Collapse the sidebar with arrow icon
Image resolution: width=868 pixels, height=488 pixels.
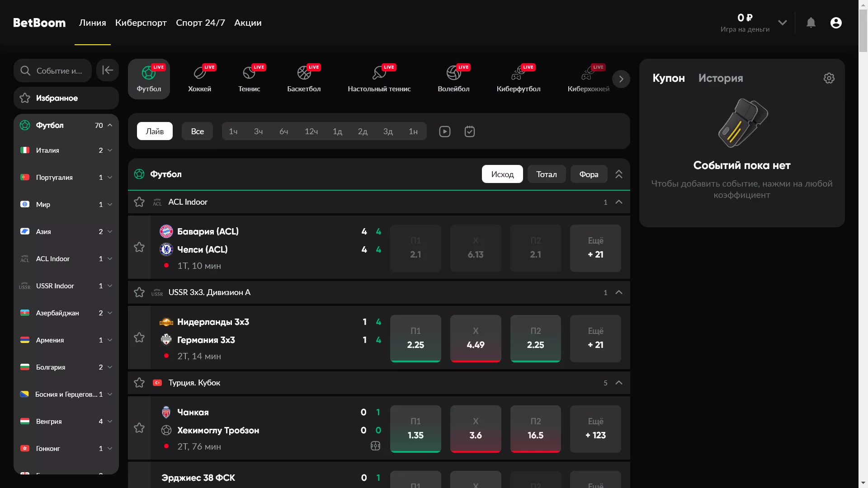point(108,70)
